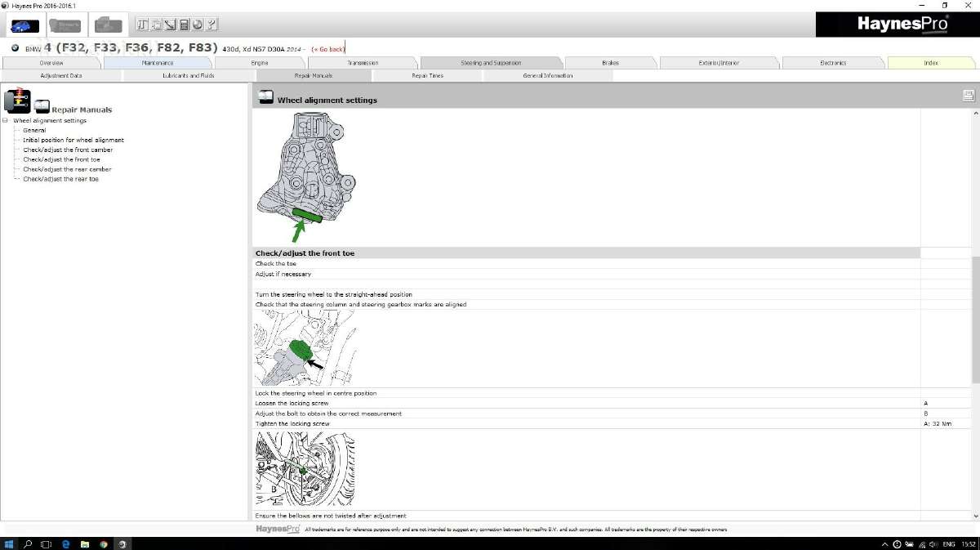Click the book icon beside Repair Manuals
The image size is (980, 550).
click(42, 107)
